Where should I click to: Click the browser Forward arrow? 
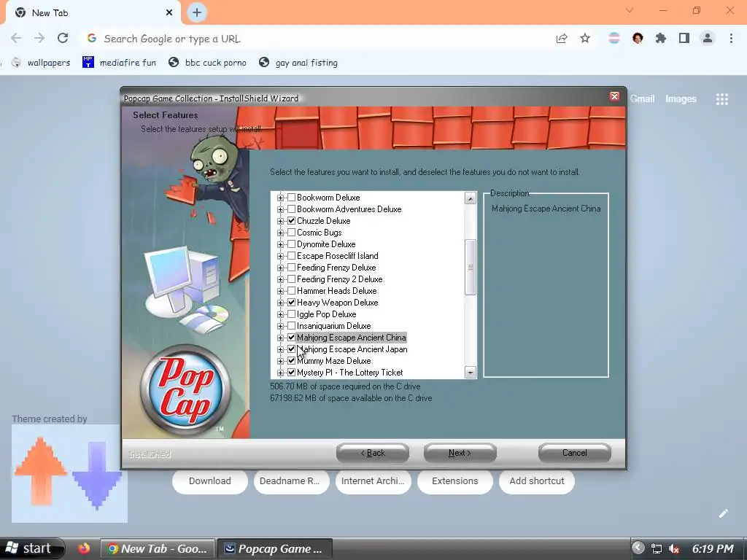tap(39, 39)
